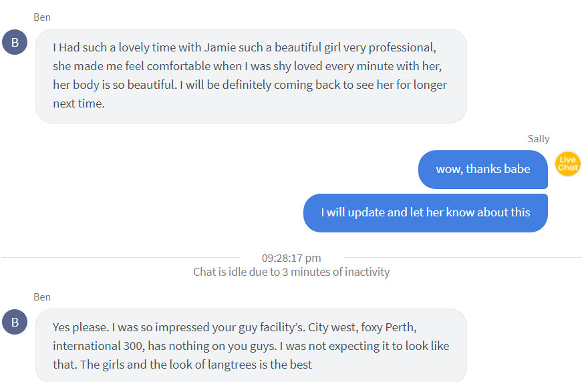Click the divider line right of the timestamp
588x382 pixels.
coord(462,258)
